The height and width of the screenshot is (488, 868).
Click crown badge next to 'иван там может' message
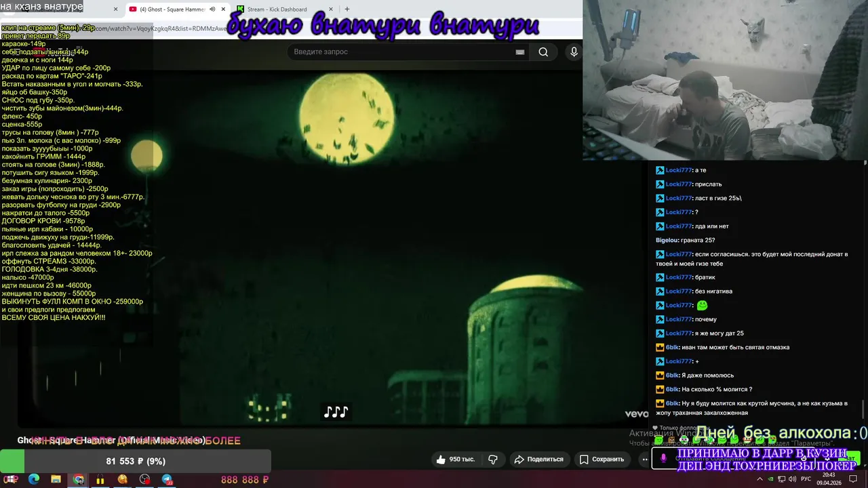(x=660, y=347)
